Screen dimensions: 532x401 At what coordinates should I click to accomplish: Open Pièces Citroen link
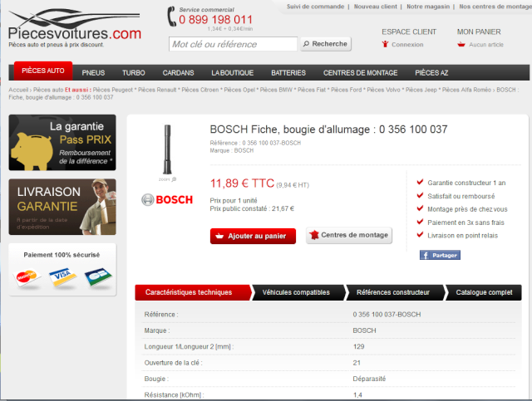tap(200, 90)
